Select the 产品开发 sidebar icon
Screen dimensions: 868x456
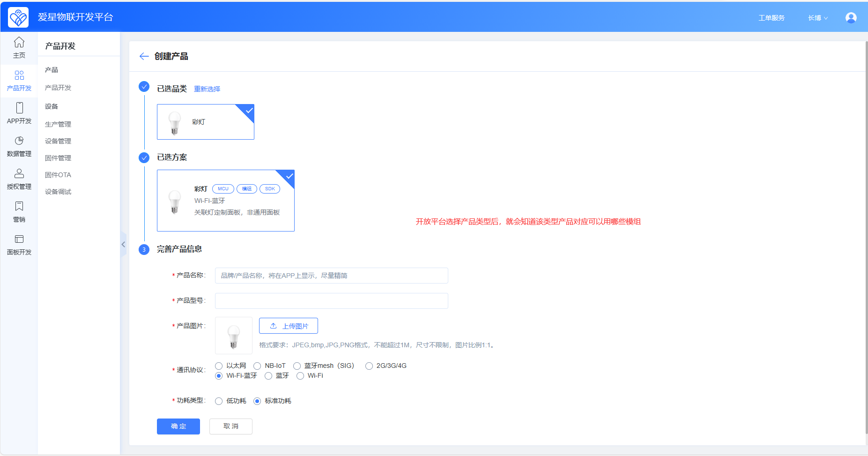[19, 75]
